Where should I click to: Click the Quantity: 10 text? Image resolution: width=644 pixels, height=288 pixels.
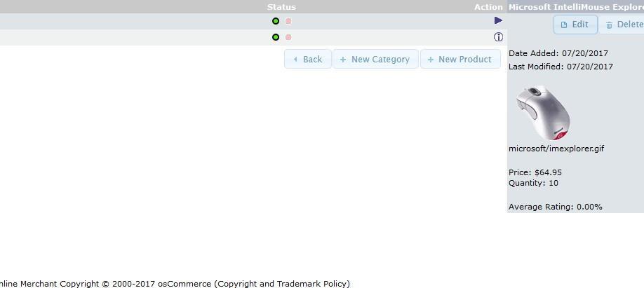534,183
